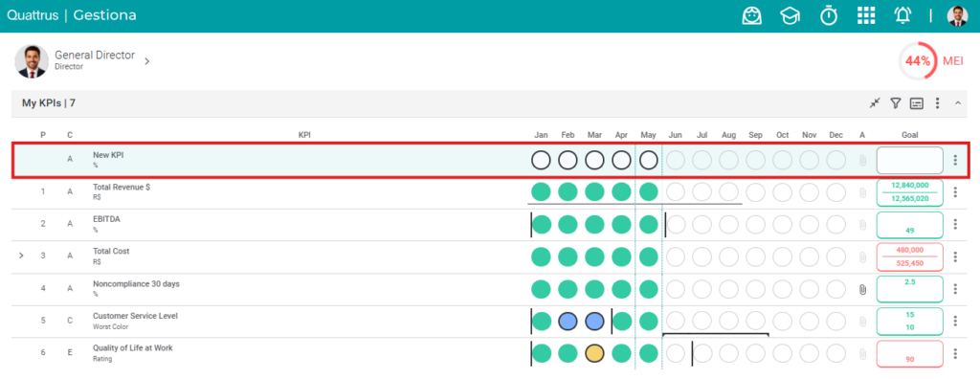Select the January circle for New KPI

coord(541,160)
